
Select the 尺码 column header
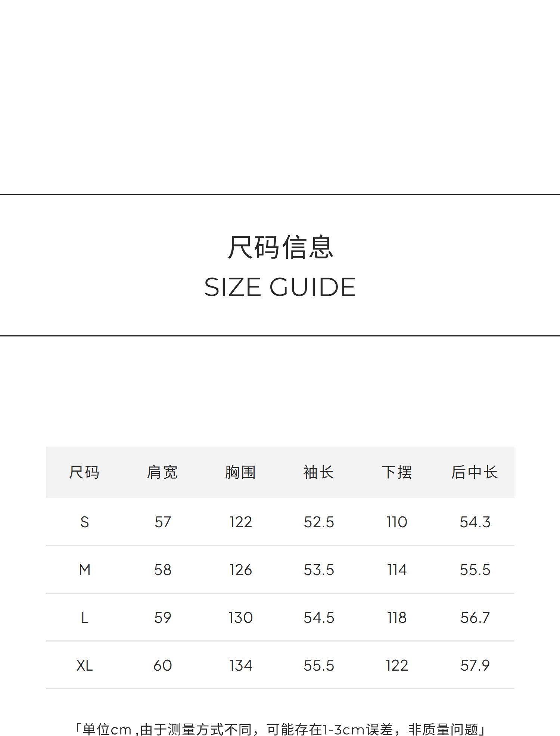[84, 472]
